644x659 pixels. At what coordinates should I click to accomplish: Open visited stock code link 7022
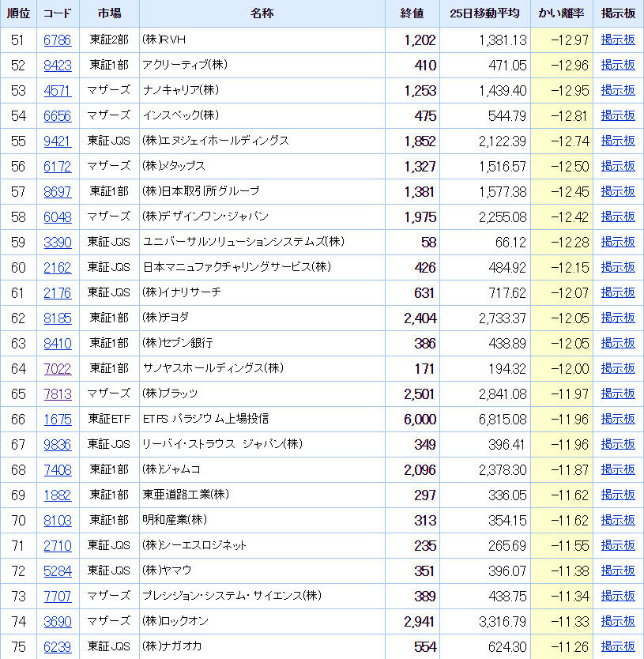(58, 369)
